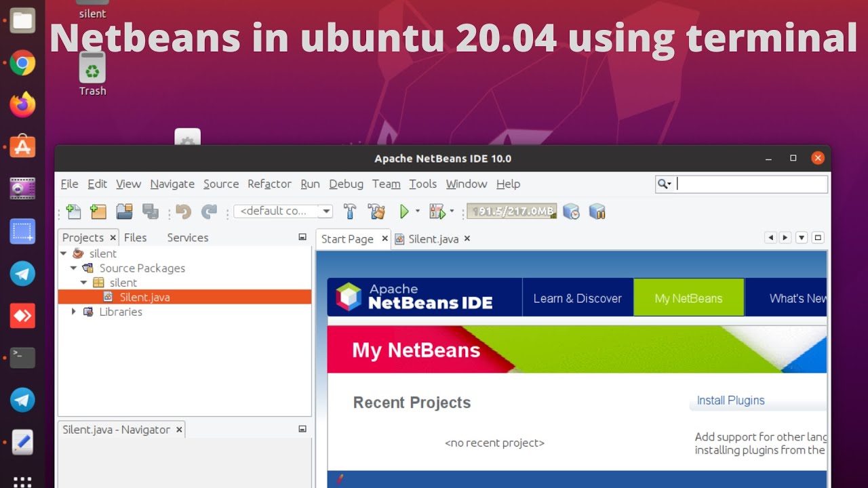Collapse the Source Packages node
Screen dimensions: 868x488
point(73,268)
